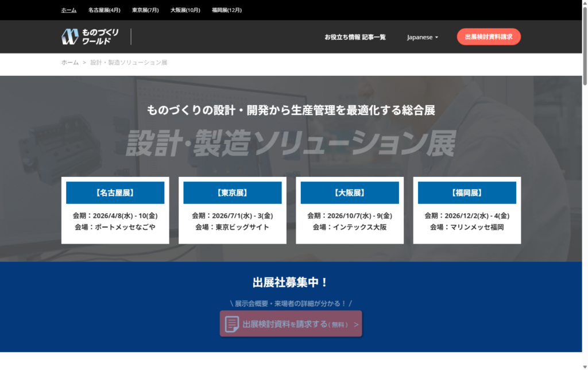
Task: Select 大阪展(10月) in top navigation
Action: (185, 10)
